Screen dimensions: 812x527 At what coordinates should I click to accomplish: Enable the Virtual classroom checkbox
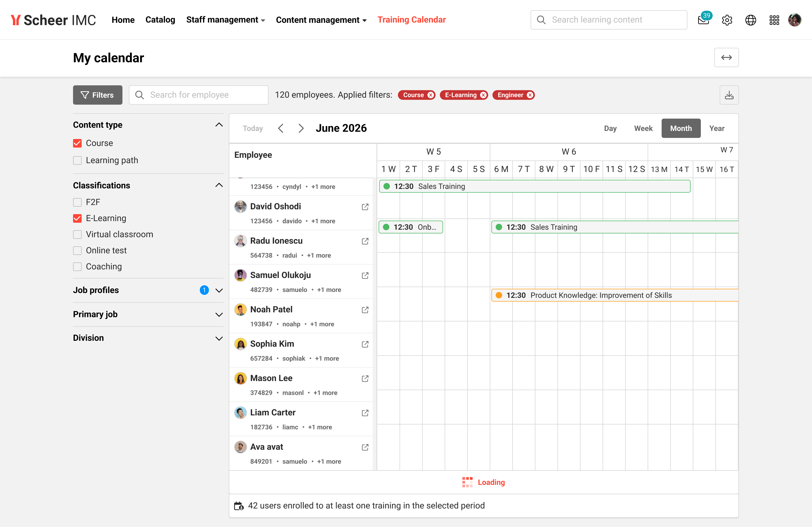point(77,235)
